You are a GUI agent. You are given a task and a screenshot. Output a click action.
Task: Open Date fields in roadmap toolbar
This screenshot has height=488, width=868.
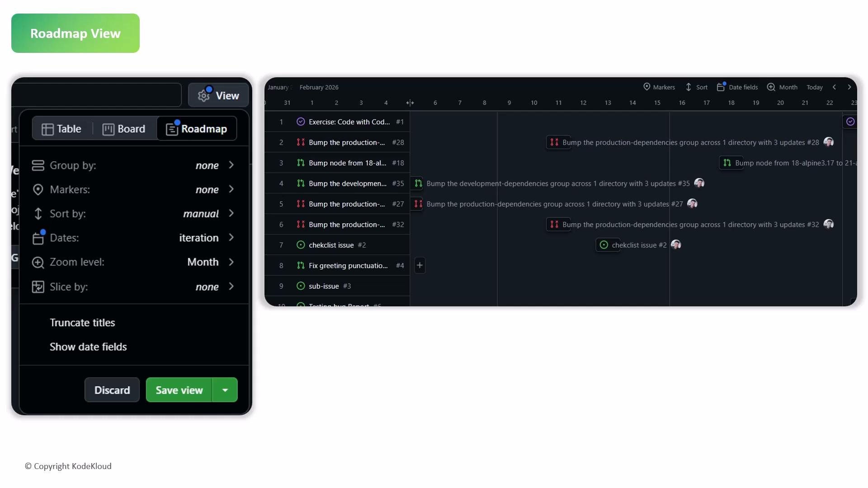(737, 87)
